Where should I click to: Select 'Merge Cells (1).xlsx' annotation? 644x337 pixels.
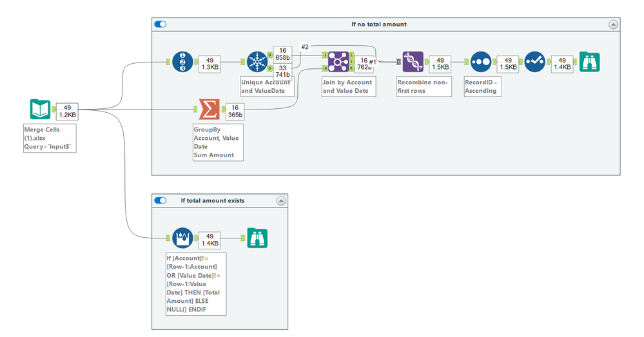coord(50,139)
